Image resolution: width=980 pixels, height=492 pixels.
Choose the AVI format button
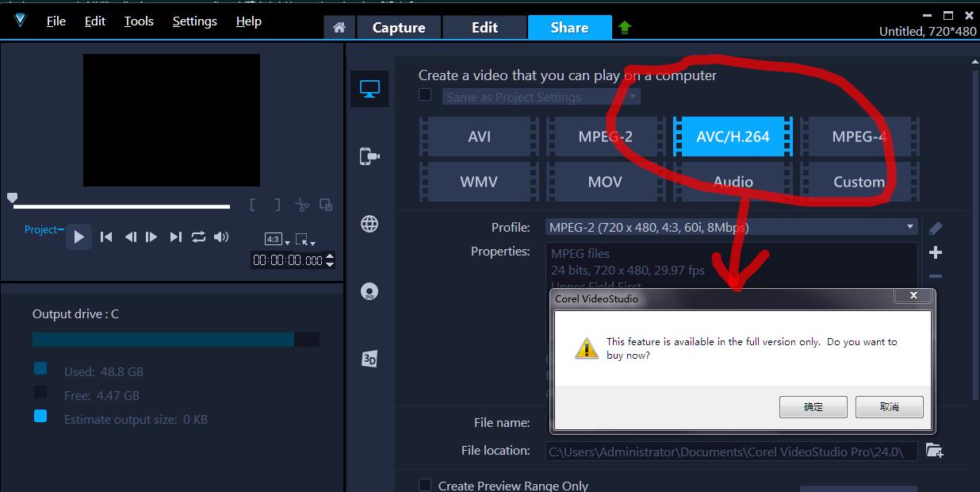point(479,136)
